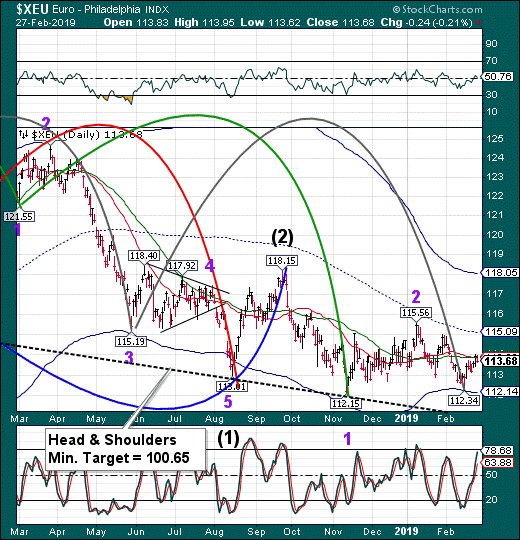Click the 115.19 low price label
Viewport: 520px width, 540px height.
(x=131, y=342)
